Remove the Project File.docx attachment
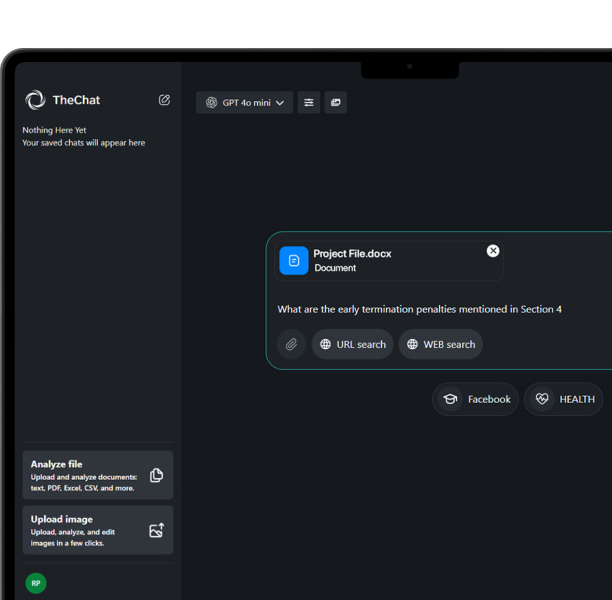 coord(493,251)
